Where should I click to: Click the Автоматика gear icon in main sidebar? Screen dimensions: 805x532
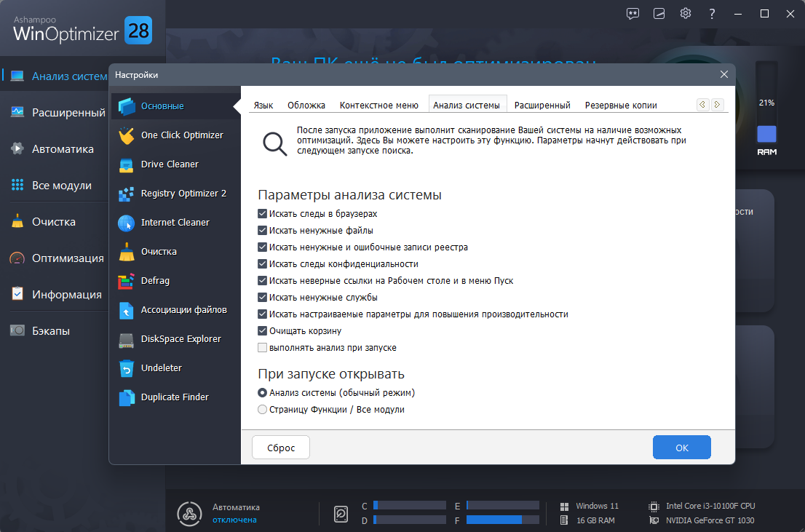click(x=17, y=149)
